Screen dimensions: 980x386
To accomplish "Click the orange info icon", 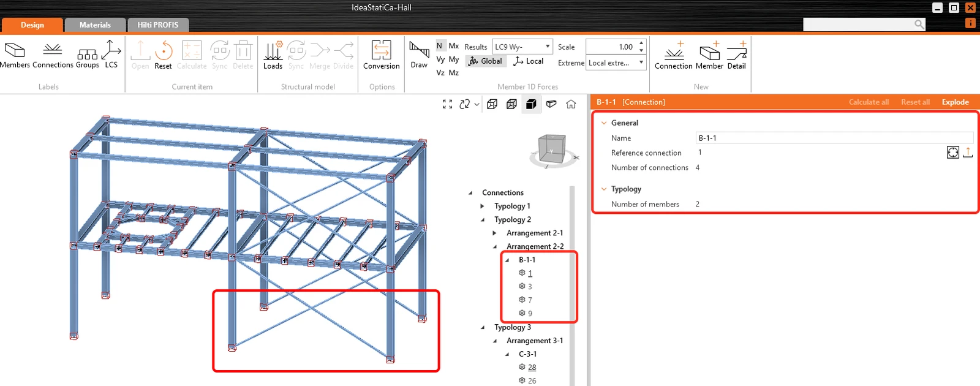I will point(970,23).
